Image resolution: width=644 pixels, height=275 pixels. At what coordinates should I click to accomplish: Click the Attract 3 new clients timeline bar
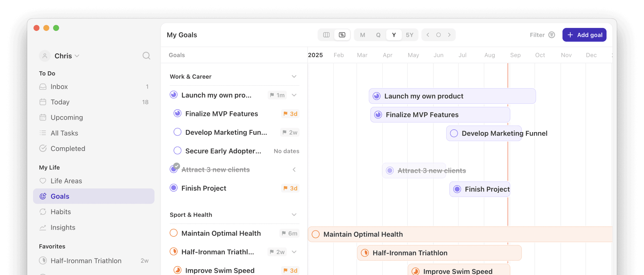414,171
